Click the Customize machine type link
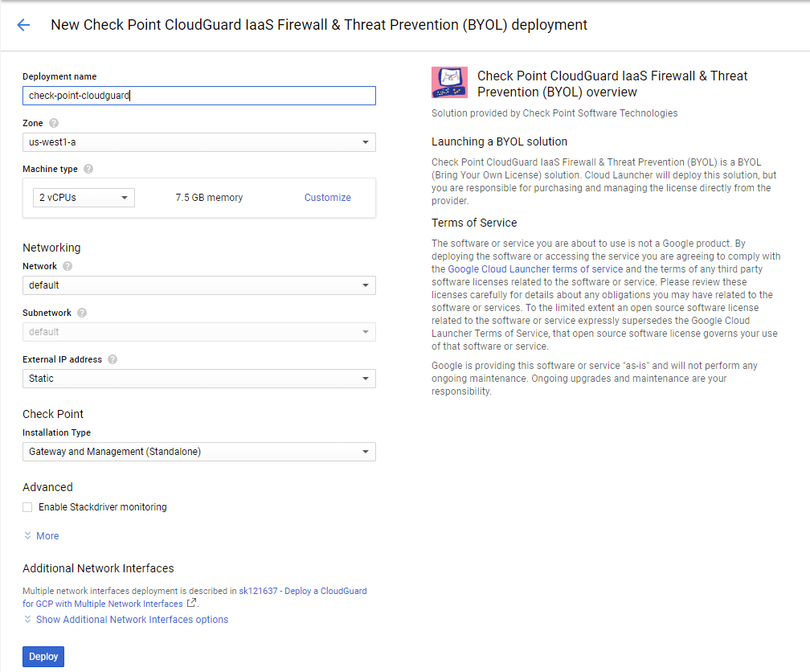 click(327, 198)
